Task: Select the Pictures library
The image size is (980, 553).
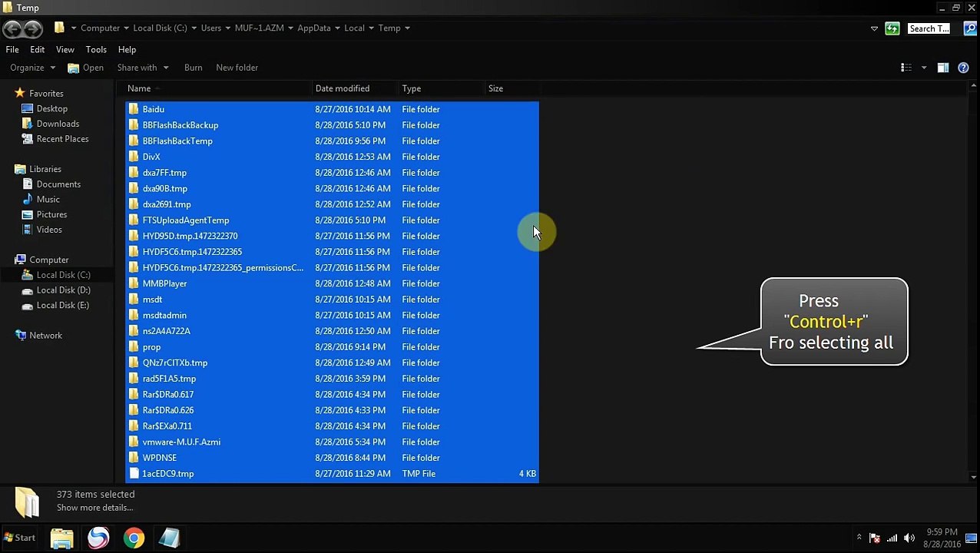Action: coord(51,214)
